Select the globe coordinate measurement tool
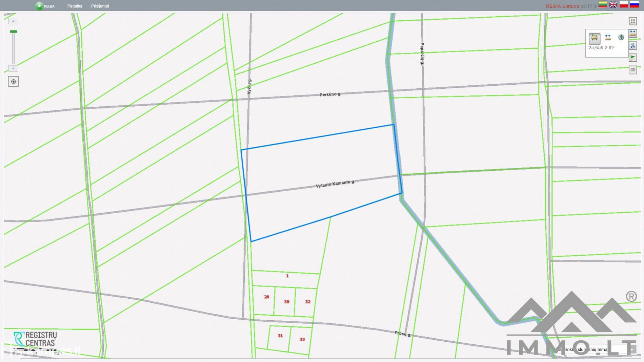This screenshot has width=644, height=362. pyautogui.click(x=621, y=38)
